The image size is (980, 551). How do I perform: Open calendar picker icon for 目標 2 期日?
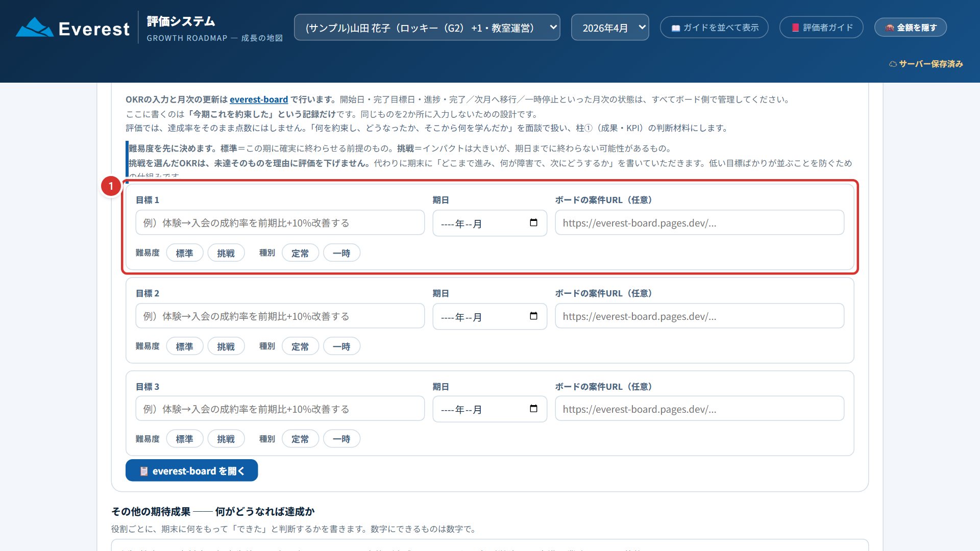[x=533, y=316]
